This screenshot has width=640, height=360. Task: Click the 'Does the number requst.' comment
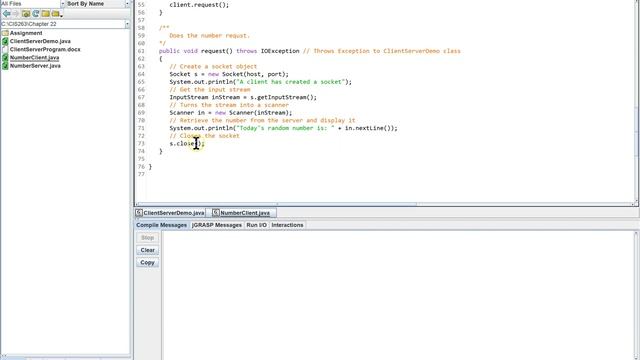(x=209, y=36)
